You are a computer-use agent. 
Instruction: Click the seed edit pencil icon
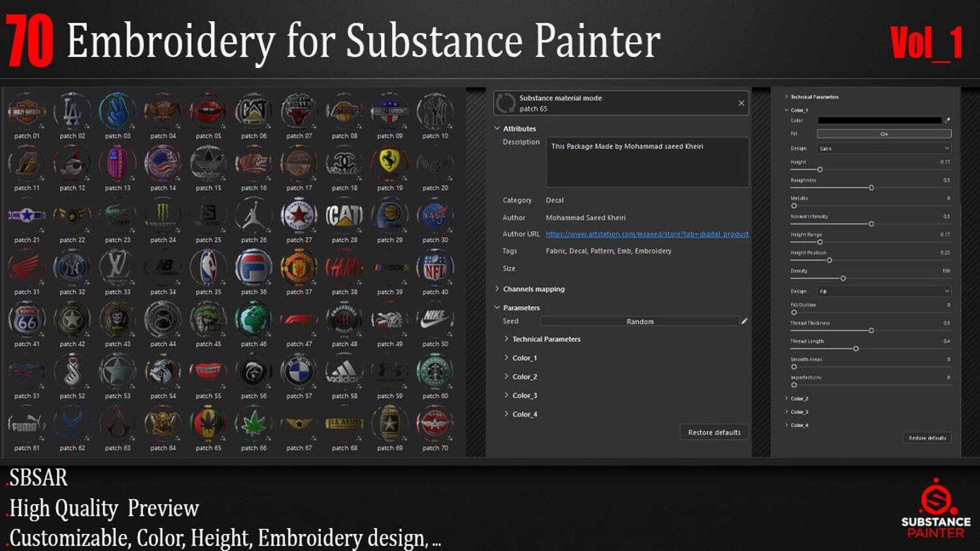pyautogui.click(x=744, y=321)
